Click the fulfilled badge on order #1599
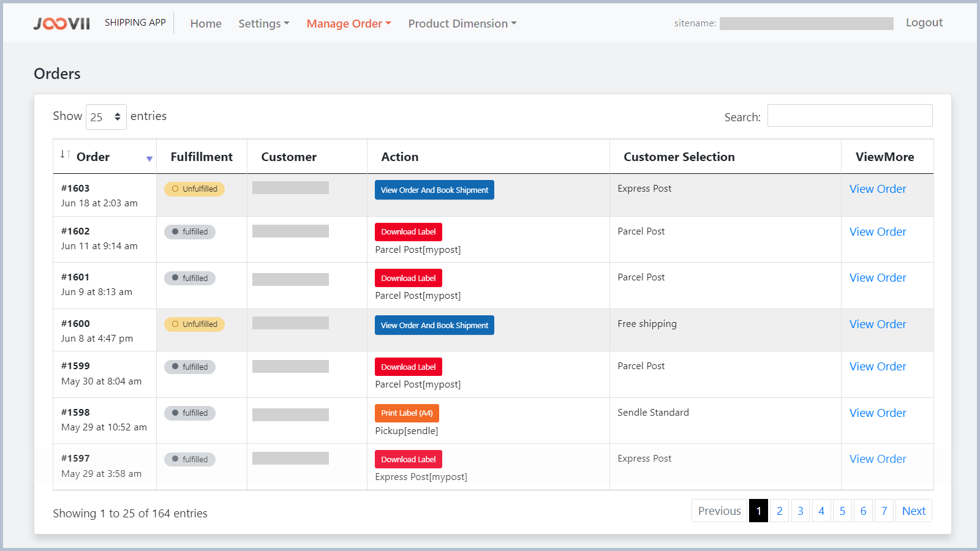Viewport: 980px width, 551px height. [190, 366]
